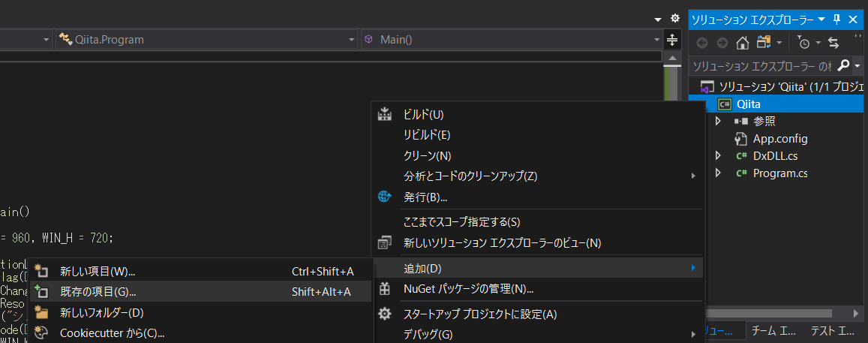Open the Solution Explorer window position menu arrow
Image resolution: width=868 pixels, height=343 pixels.
pos(821,20)
